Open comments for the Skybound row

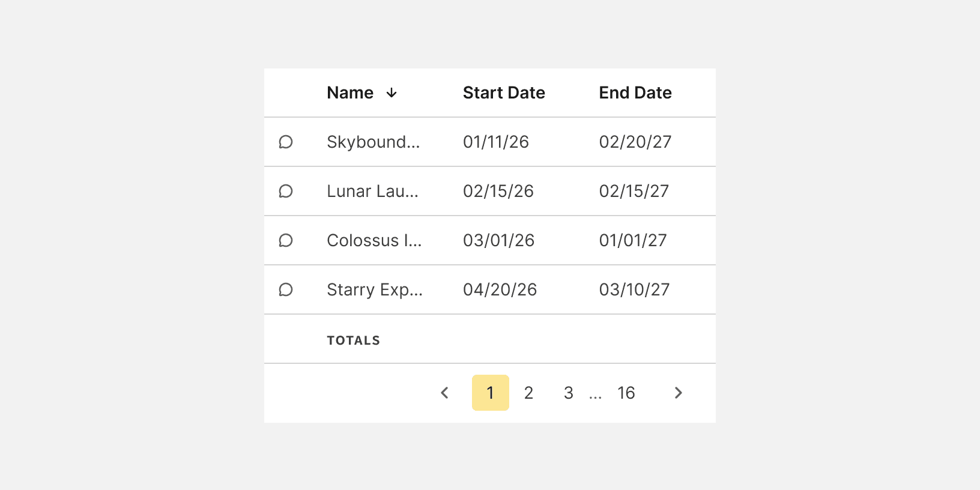tap(286, 142)
